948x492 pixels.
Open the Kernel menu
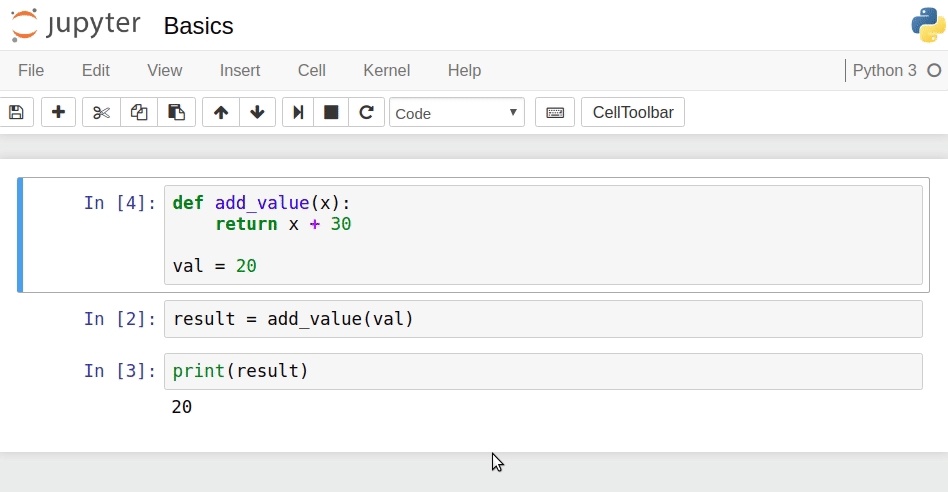pyautogui.click(x=386, y=70)
